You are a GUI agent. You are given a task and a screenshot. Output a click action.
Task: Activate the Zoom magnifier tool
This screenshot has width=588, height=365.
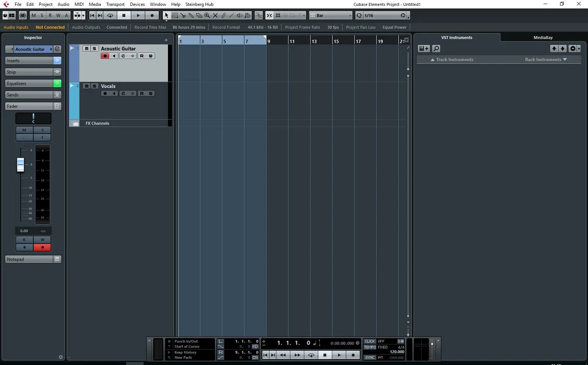(x=207, y=15)
